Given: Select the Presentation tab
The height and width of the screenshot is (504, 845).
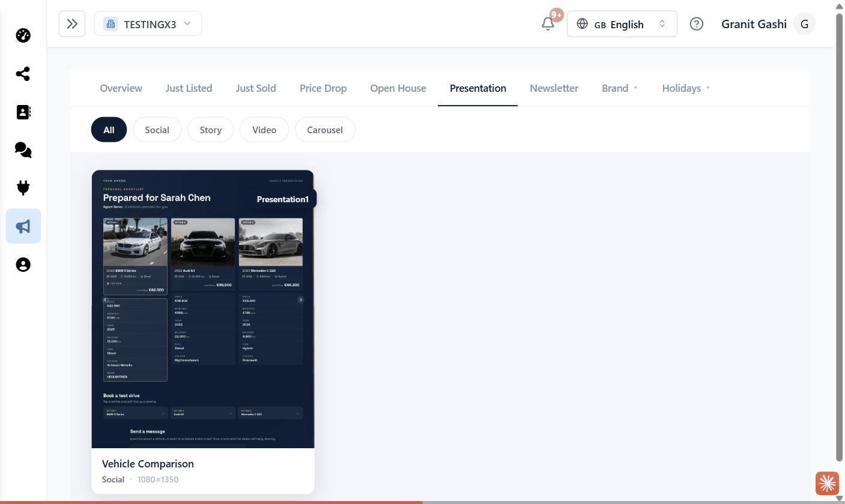Looking at the screenshot, I should (x=477, y=88).
